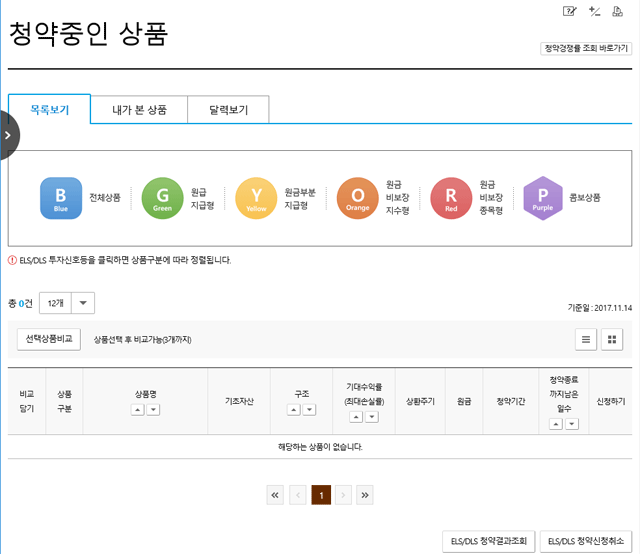
Task: Click the plus/minus text size icon
Action: [595, 11]
